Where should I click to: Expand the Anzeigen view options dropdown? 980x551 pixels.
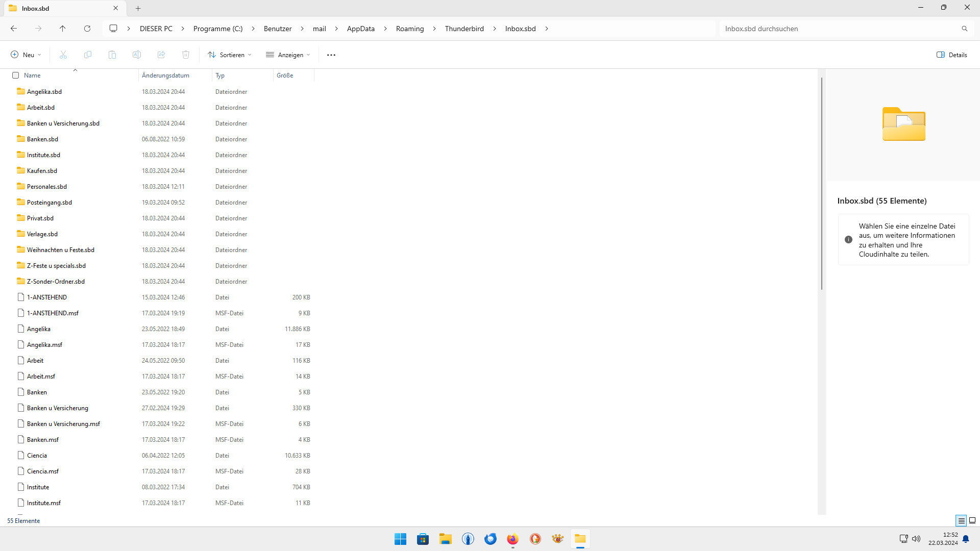[x=288, y=55]
